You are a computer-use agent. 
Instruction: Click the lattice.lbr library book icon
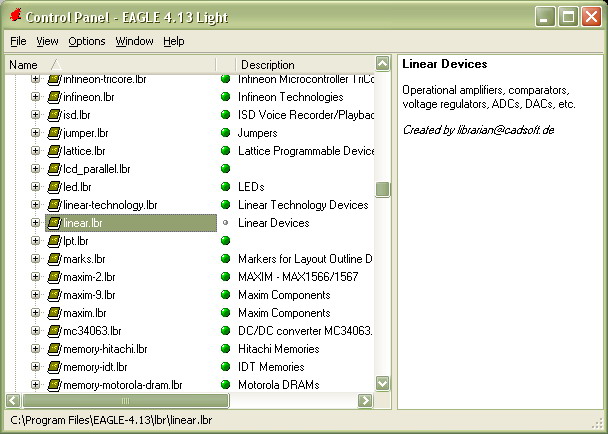click(54, 151)
